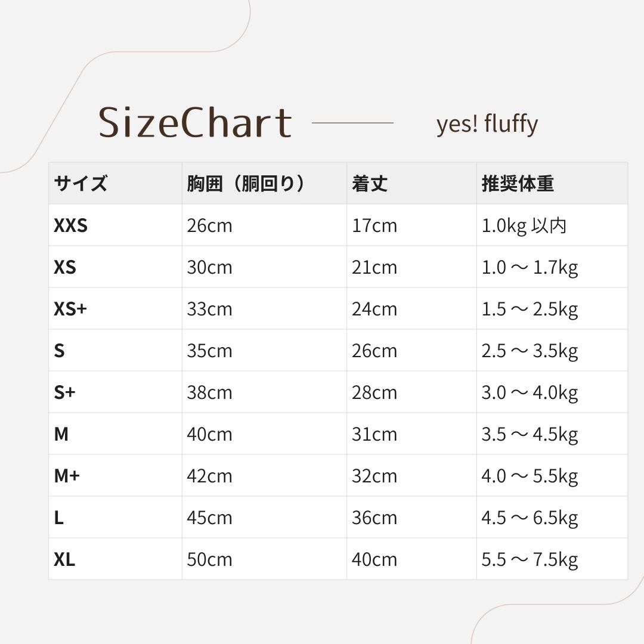Image resolution: width=644 pixels, height=644 pixels.
Task: Click the 36cm length cell for L
Action: point(374,518)
